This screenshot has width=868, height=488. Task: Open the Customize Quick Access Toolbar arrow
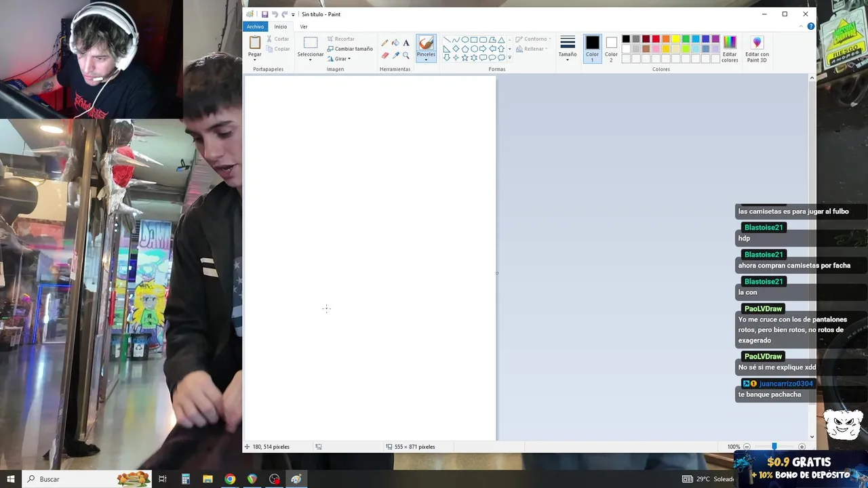(x=293, y=15)
